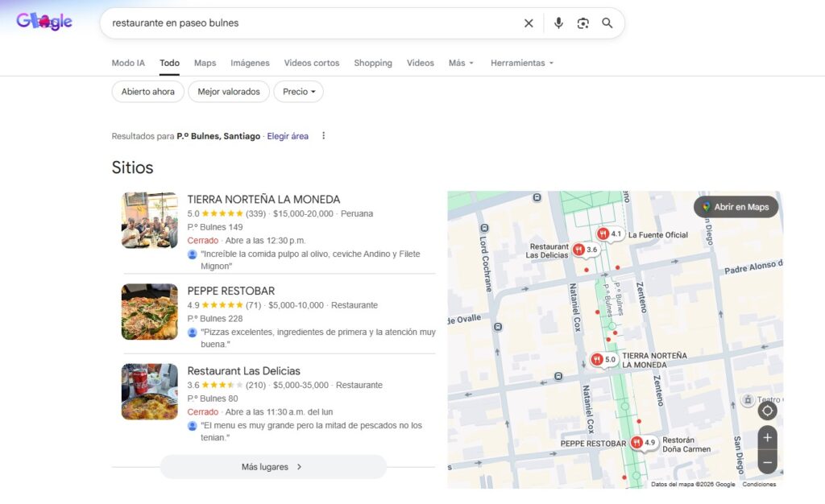The image size is (825, 504).
Task: Click the 4.1 La Fuente Oficial map pin
Action: pyautogui.click(x=603, y=234)
